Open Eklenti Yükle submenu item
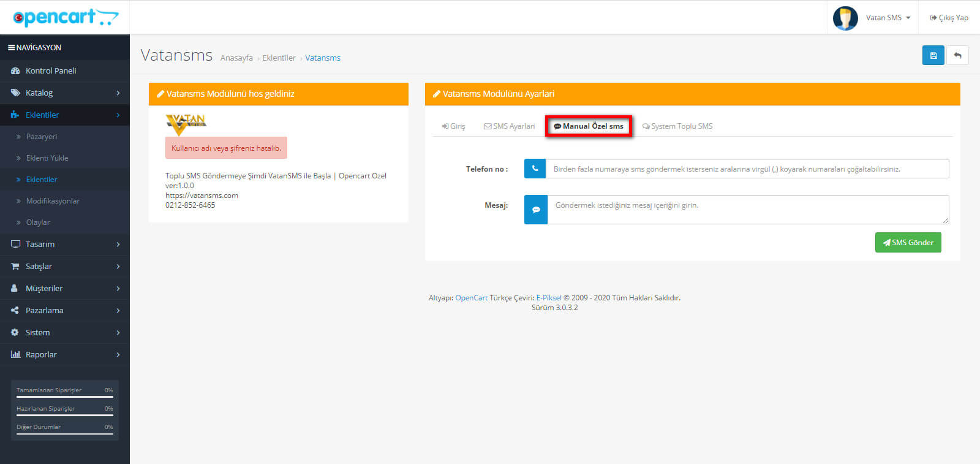This screenshot has height=464, width=980. [65, 158]
